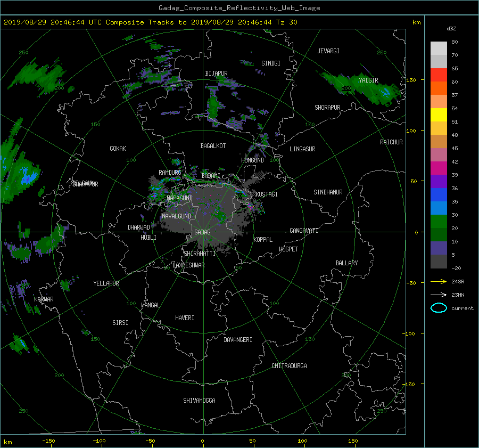
Task: Click the -150 mark on bottom axis
Action: click(48, 441)
